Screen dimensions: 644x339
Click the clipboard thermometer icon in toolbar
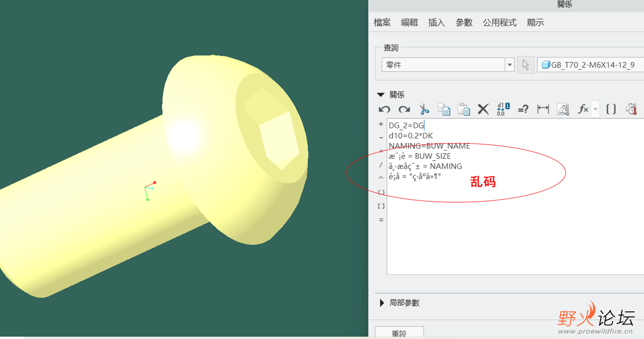pos(631,109)
